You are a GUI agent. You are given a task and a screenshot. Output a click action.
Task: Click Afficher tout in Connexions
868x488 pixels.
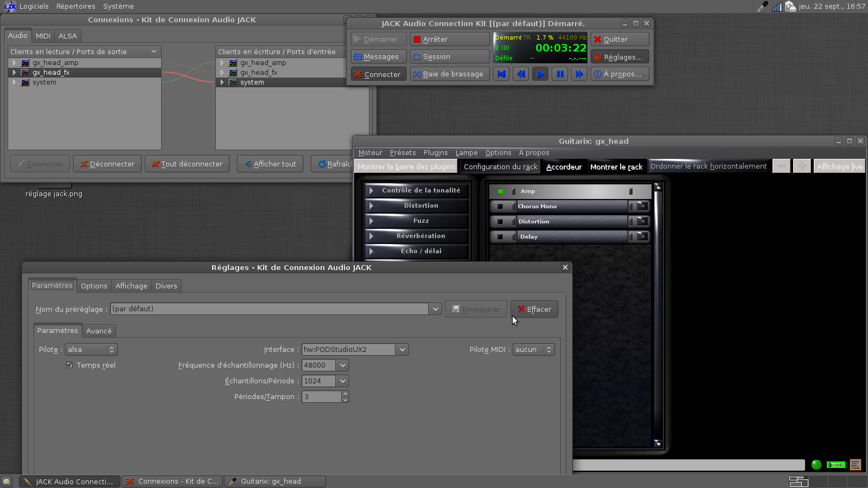pyautogui.click(x=270, y=164)
